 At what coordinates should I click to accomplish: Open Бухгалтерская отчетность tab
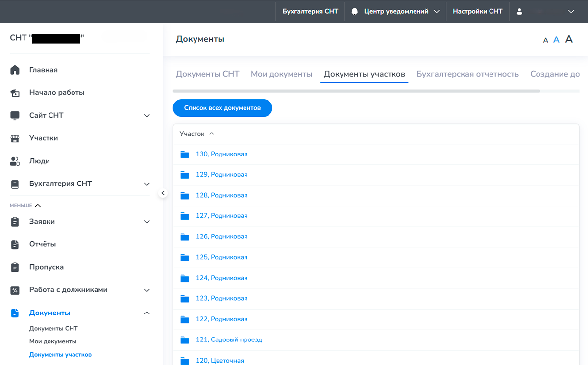[467, 74]
